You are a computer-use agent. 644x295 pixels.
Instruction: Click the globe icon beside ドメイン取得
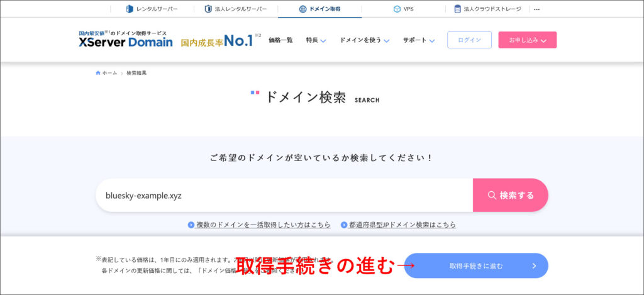pyautogui.click(x=303, y=9)
